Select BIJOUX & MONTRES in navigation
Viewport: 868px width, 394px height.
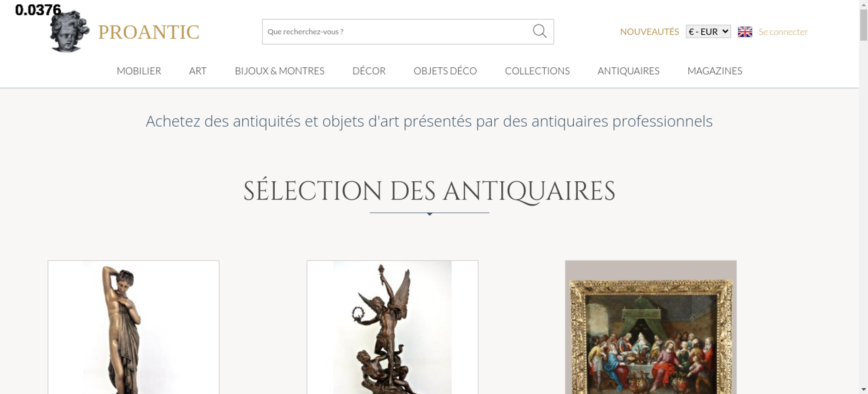pos(279,71)
